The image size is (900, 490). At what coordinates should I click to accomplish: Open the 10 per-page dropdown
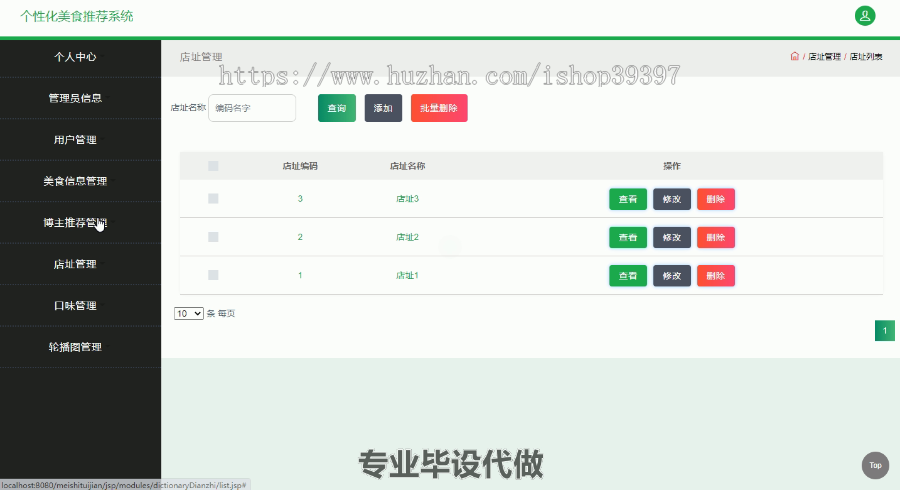[189, 313]
